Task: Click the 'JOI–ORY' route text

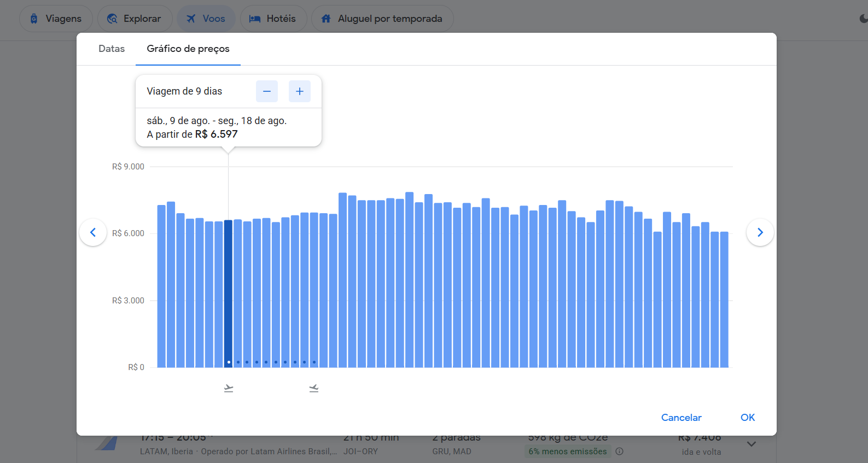Action: [360, 452]
